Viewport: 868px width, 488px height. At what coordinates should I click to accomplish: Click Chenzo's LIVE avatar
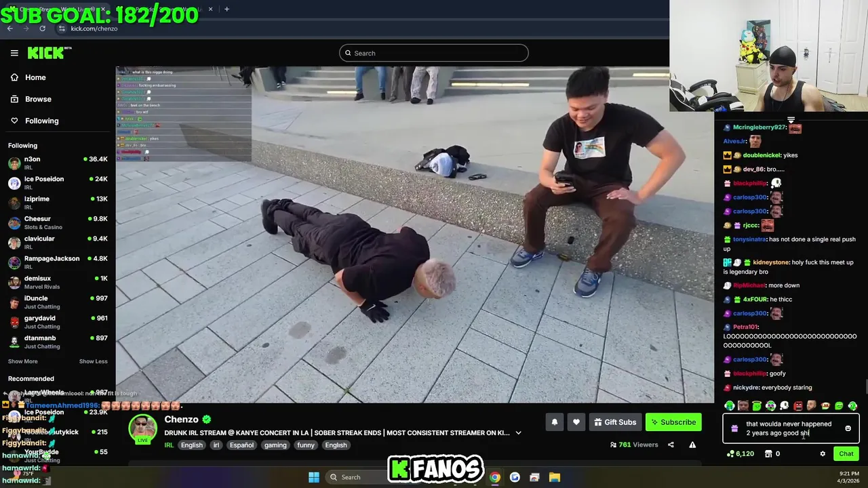(x=143, y=430)
